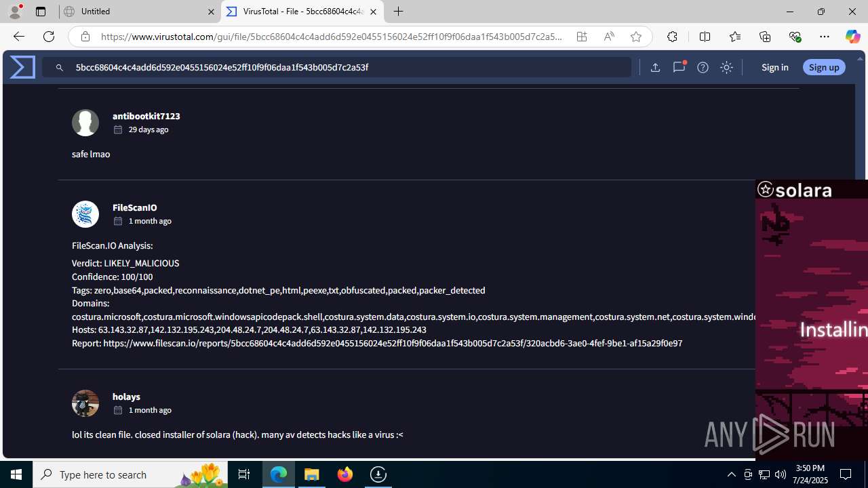
Task: Add page to favorites star icon
Action: (x=636, y=37)
